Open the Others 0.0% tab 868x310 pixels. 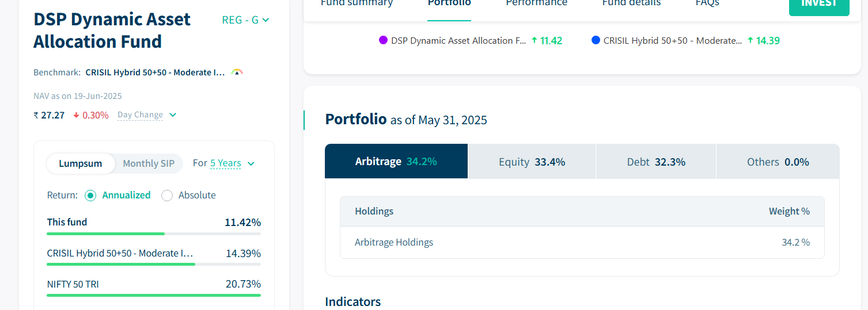point(778,162)
